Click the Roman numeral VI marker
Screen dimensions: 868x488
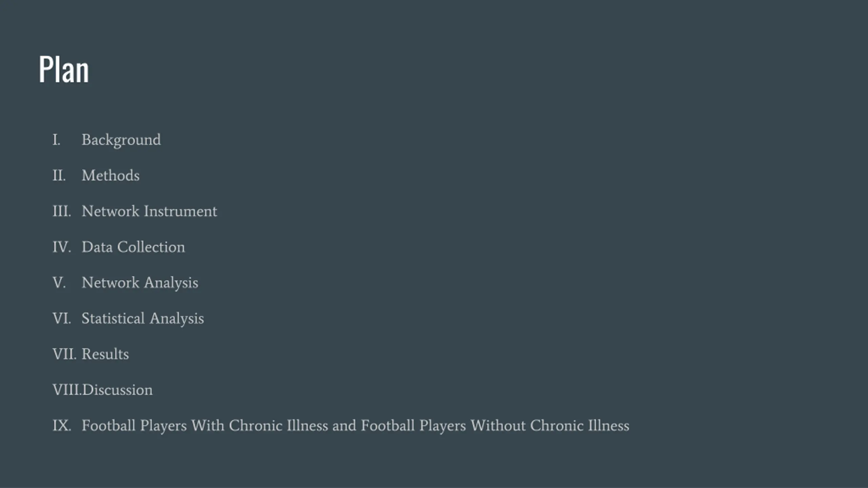[x=62, y=319]
